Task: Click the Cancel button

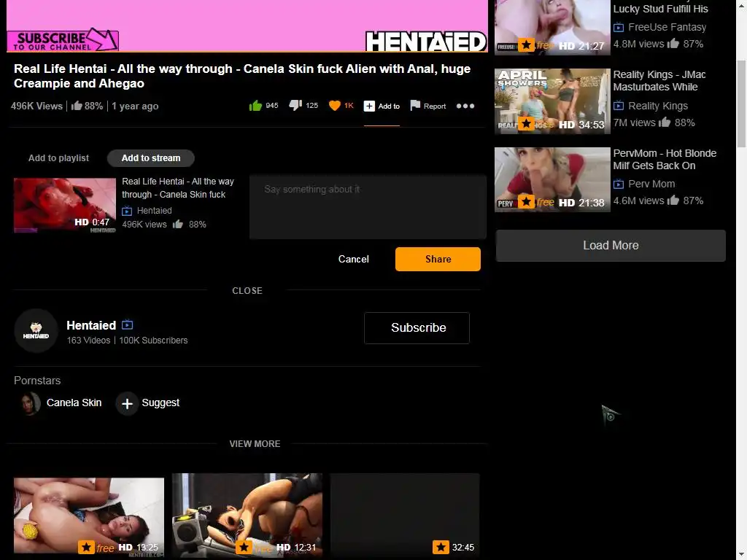Action: [354, 259]
